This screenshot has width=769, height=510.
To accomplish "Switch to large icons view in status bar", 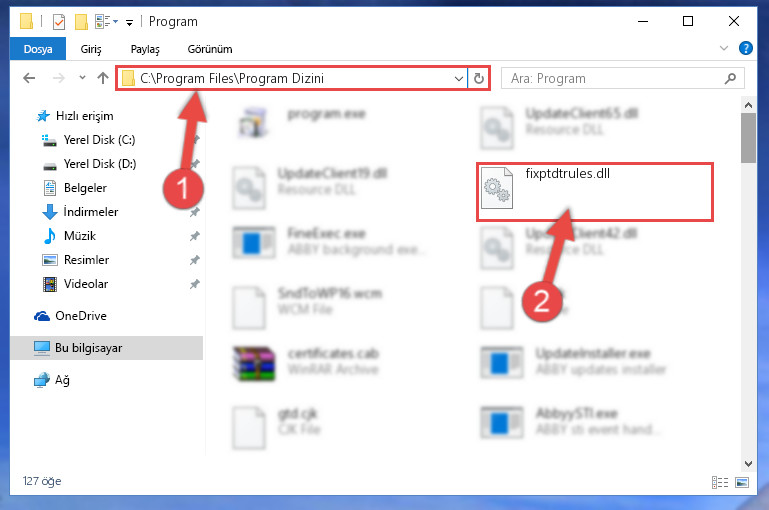I will [x=742, y=483].
